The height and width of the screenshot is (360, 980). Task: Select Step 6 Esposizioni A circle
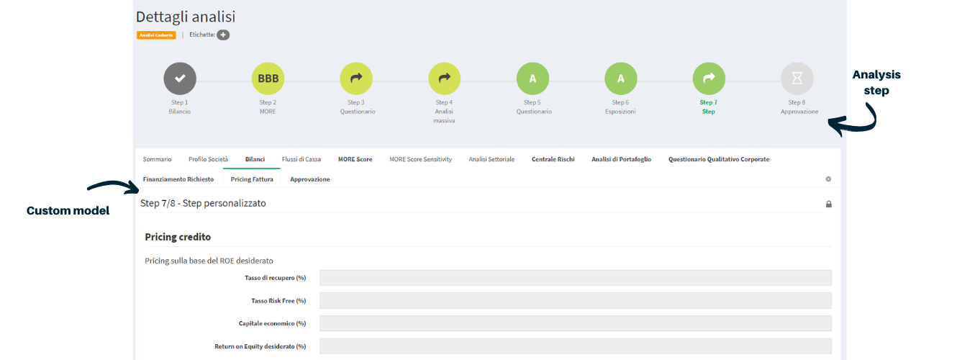620,78
